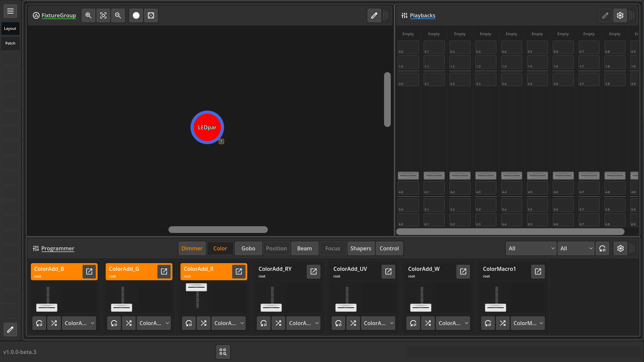Image resolution: width=644 pixels, height=362 pixels.
Task: Open Playbacks settings gear
Action: pyautogui.click(x=620, y=15)
